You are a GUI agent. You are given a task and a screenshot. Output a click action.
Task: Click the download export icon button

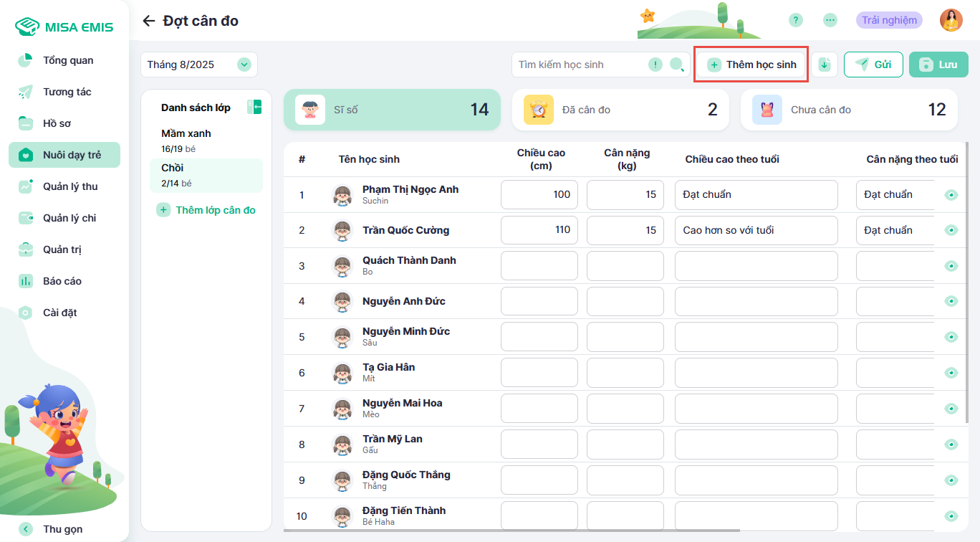[825, 65]
